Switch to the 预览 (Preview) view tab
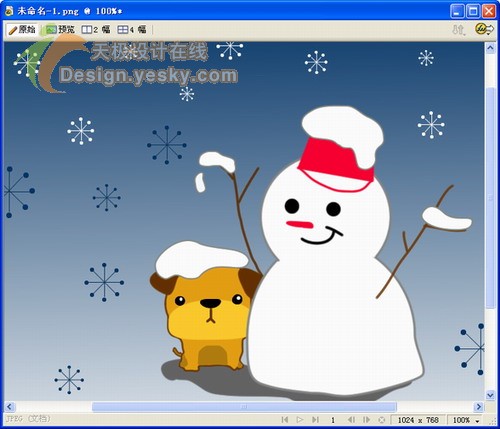The width and height of the screenshot is (500, 429). pyautogui.click(x=60, y=30)
